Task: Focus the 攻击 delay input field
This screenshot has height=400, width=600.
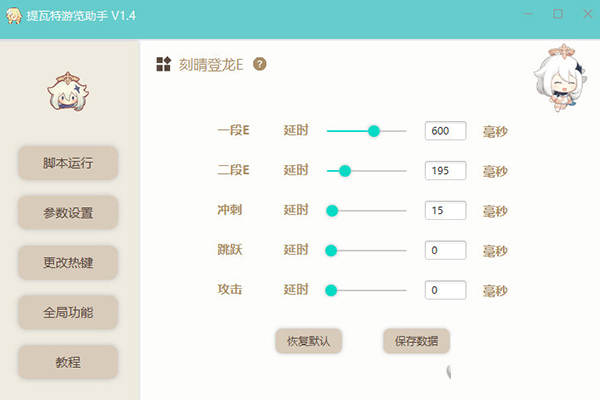Action: (445, 290)
